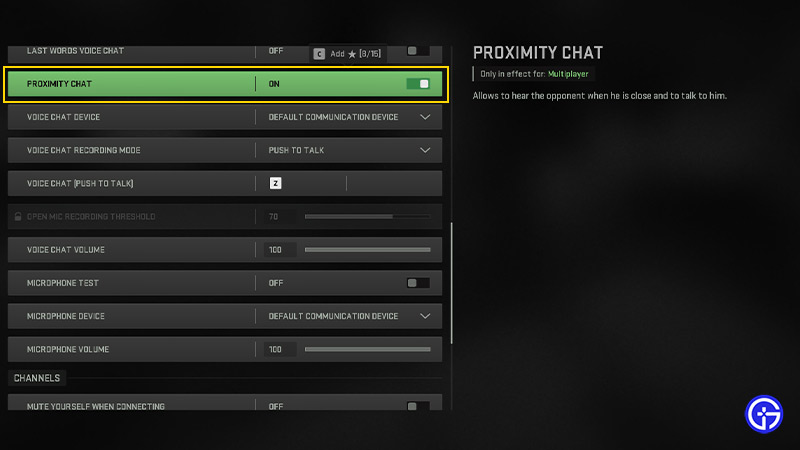
Task: Click the blue G logo badge
Action: point(764,414)
